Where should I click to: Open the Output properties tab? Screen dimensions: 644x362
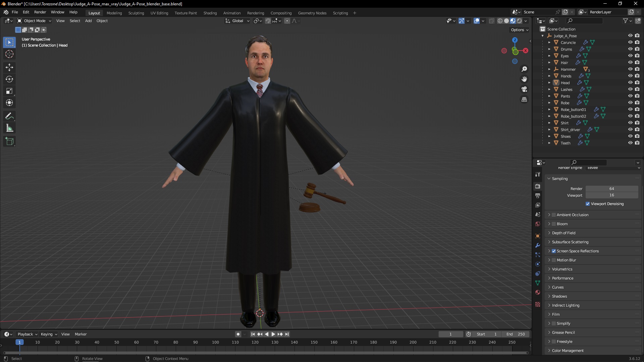[x=538, y=195]
